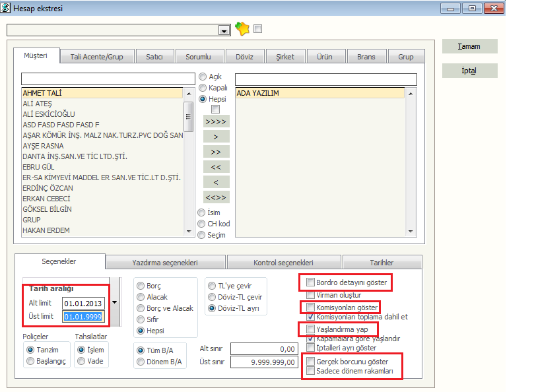Select ERDİNÇ ÖZCAN in customer list
534x392 pixels.
48,188
